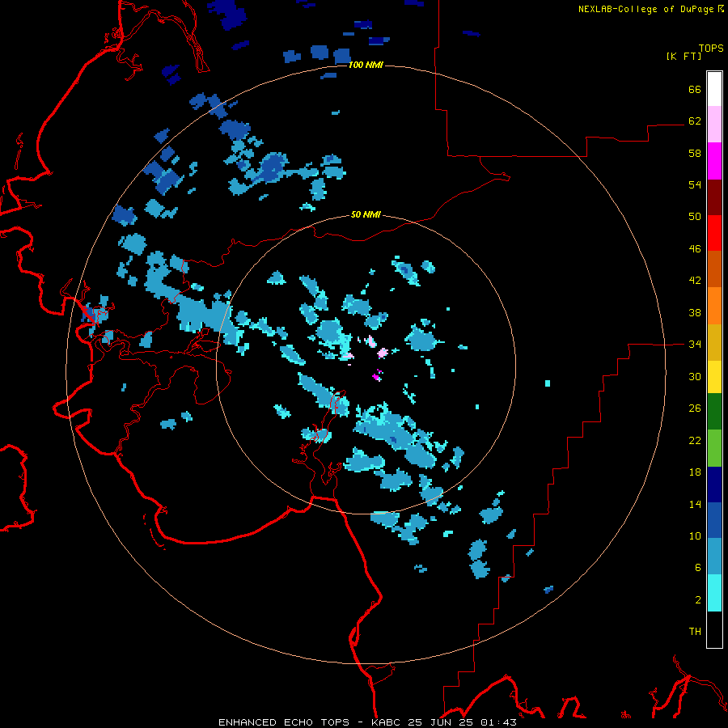
Task: Click the bright red legend swatch
Action: pos(714,233)
